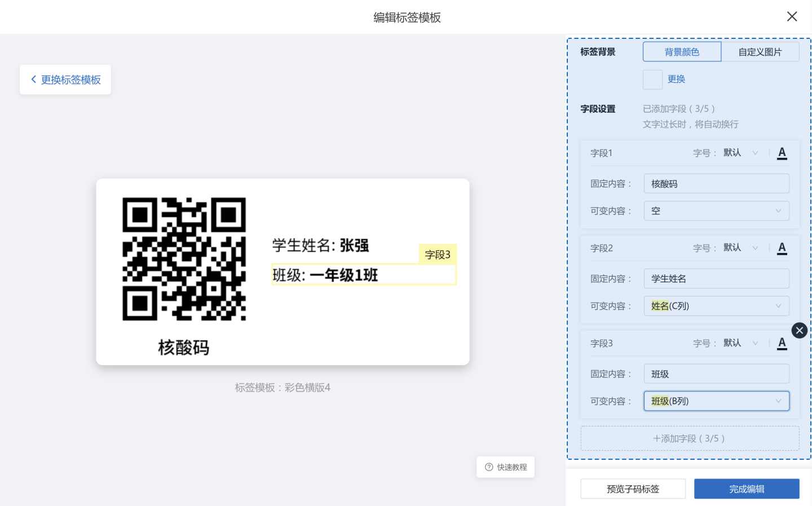Open the 字号 dropdown for 字段3
This screenshot has height=506, width=812.
(x=740, y=343)
